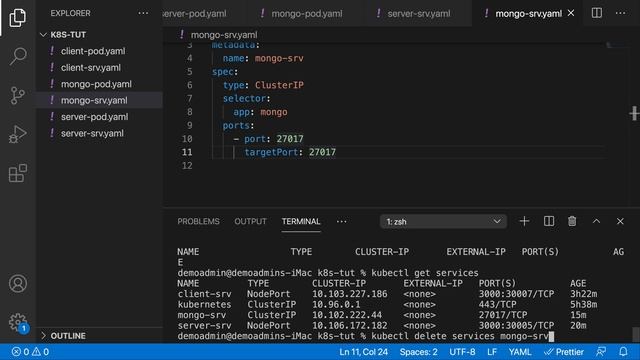Change encoding via UTF-8 status item

(462, 352)
